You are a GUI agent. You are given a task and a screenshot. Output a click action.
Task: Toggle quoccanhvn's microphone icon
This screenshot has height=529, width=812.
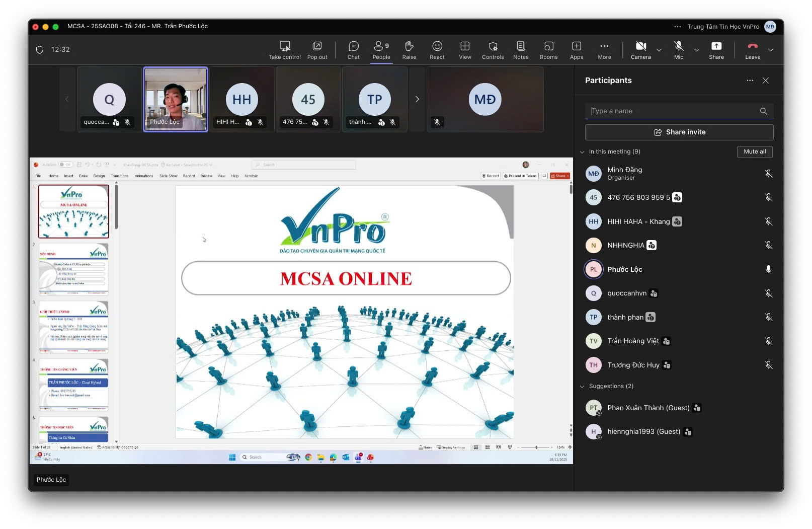[768, 293]
